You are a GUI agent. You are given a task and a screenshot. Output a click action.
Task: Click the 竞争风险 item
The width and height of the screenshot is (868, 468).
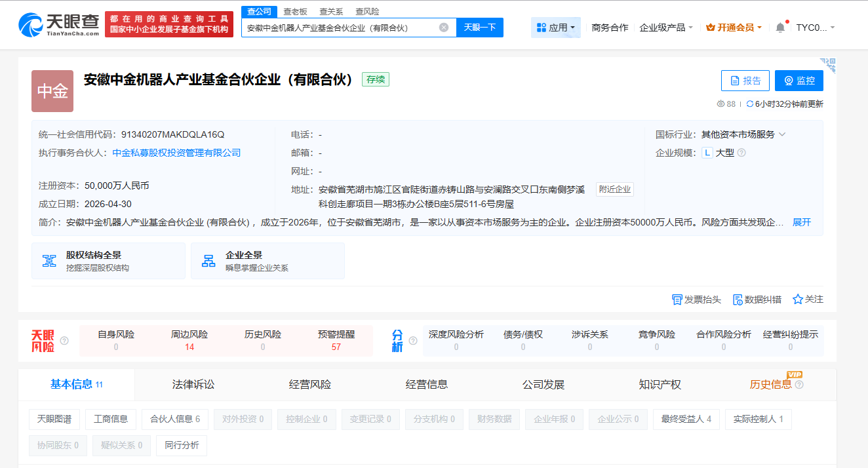coord(657,340)
